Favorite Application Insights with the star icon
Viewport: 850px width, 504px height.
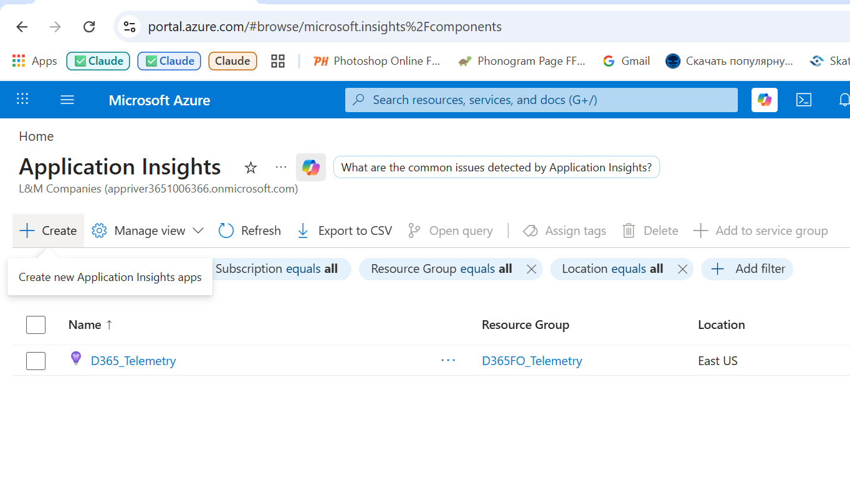click(251, 168)
